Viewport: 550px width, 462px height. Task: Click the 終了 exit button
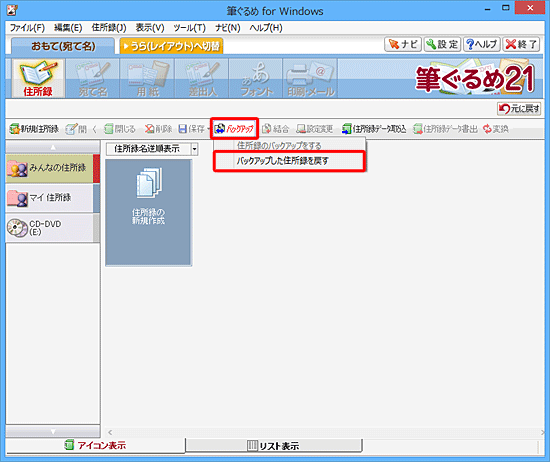click(521, 45)
